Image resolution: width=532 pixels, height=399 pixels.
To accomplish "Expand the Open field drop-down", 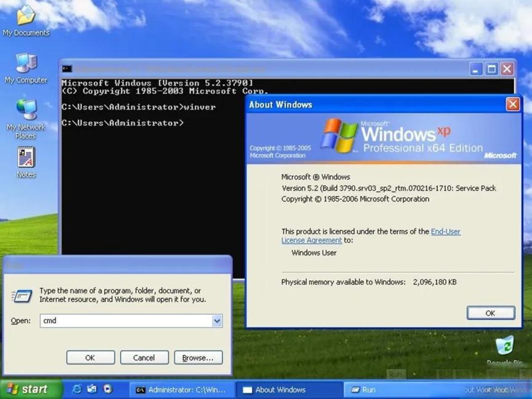I will click(216, 321).
